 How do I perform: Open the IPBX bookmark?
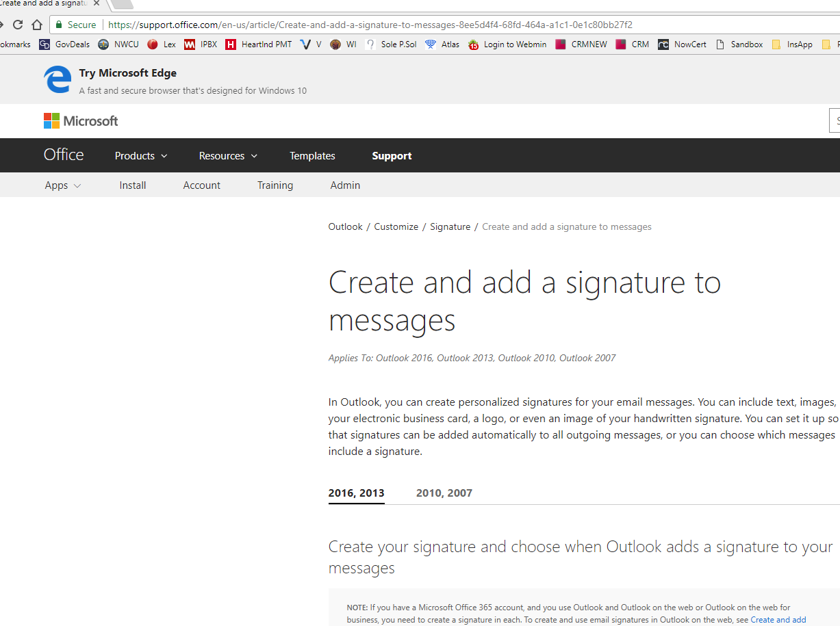[x=201, y=44]
